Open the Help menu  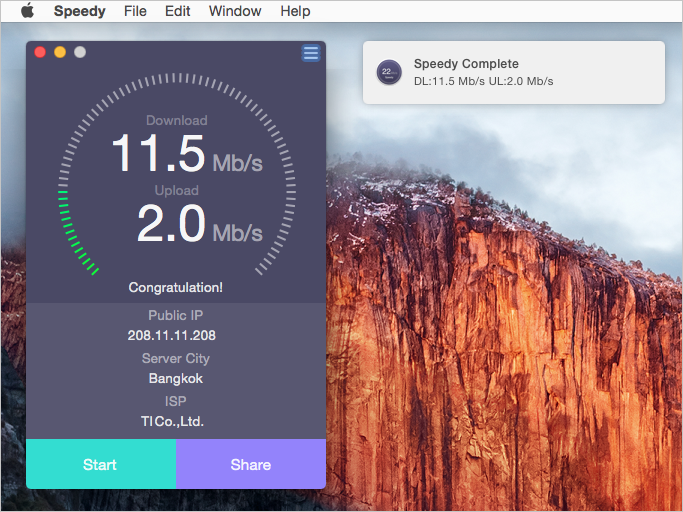pos(295,11)
